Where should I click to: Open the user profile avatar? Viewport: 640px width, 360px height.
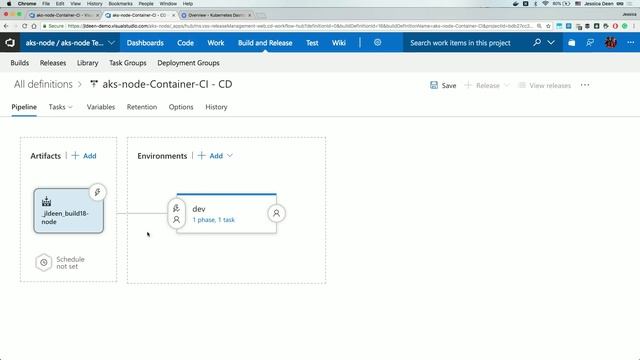click(611, 42)
